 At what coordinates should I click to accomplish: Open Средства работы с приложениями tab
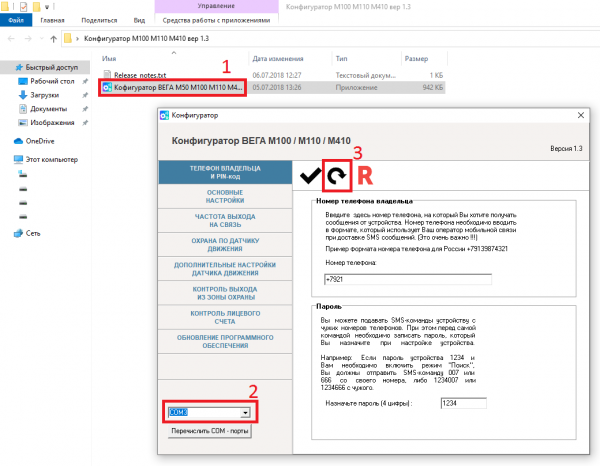pyautogui.click(x=216, y=20)
